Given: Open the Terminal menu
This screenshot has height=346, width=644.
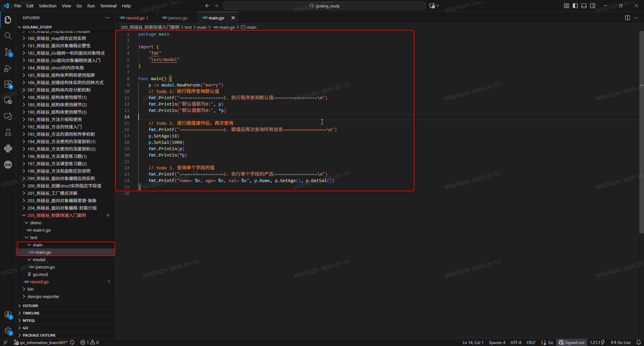Looking at the screenshot, I should coord(108,6).
